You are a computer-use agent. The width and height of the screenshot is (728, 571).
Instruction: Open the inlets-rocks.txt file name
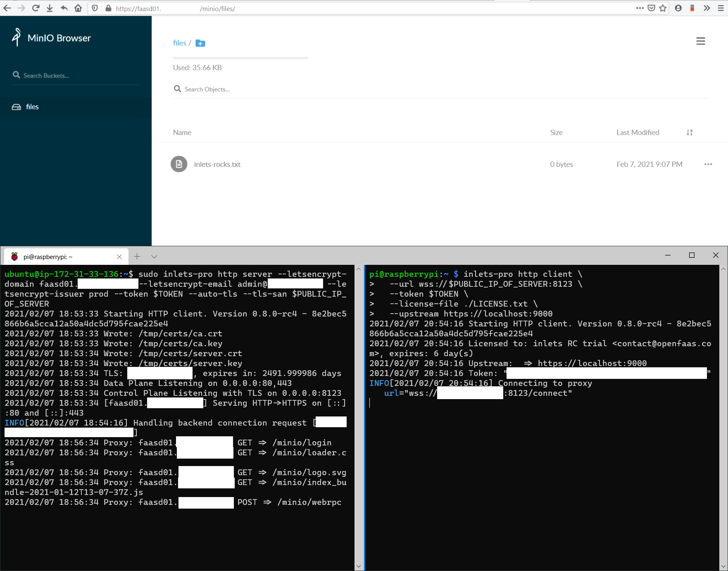[217, 164]
